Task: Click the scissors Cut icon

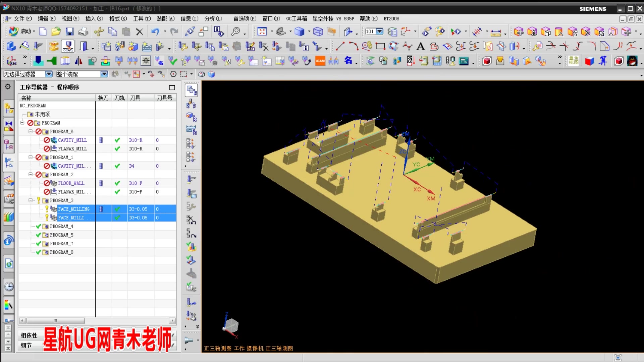Action: pos(99,32)
